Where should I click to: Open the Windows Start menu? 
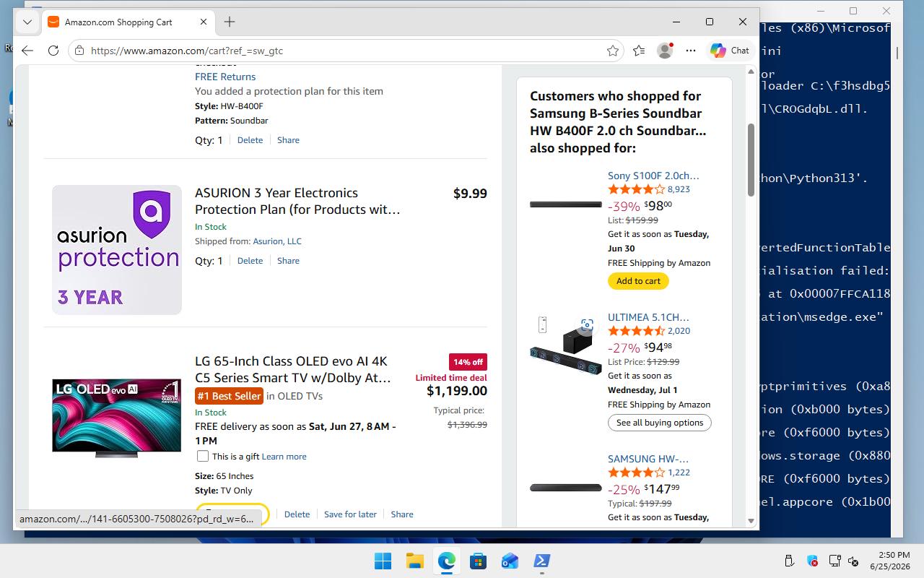pos(383,561)
